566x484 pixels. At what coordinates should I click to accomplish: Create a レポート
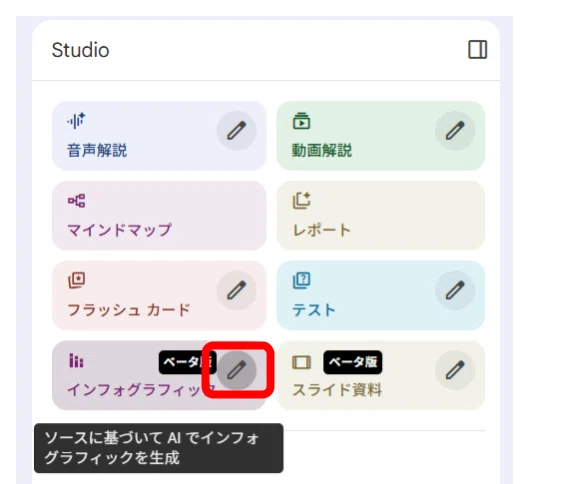[380, 215]
